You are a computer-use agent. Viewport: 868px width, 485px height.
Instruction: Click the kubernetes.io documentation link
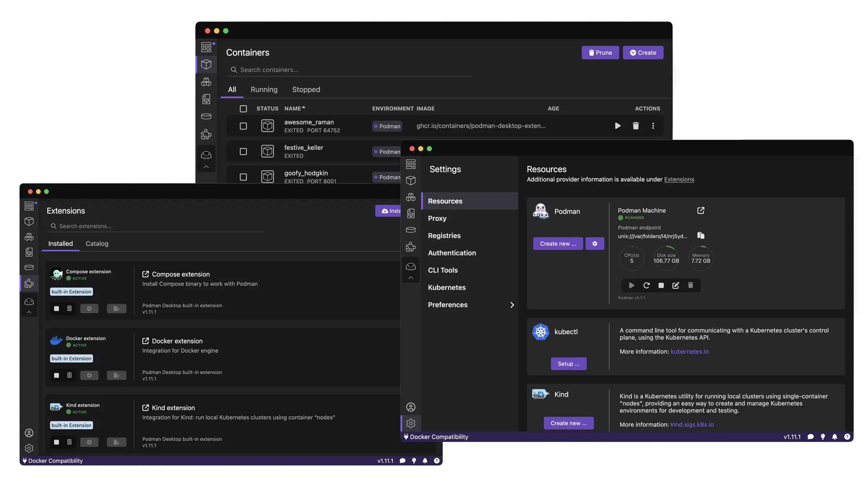point(689,351)
